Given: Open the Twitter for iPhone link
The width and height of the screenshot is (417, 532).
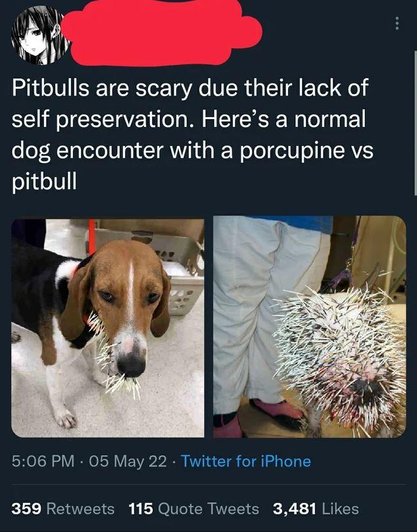Looking at the screenshot, I should 246,461.
